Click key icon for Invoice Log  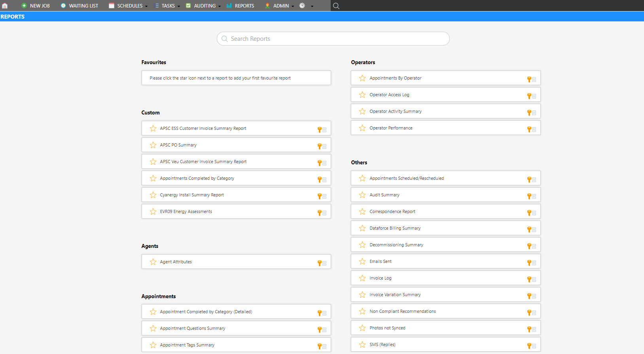(529, 279)
